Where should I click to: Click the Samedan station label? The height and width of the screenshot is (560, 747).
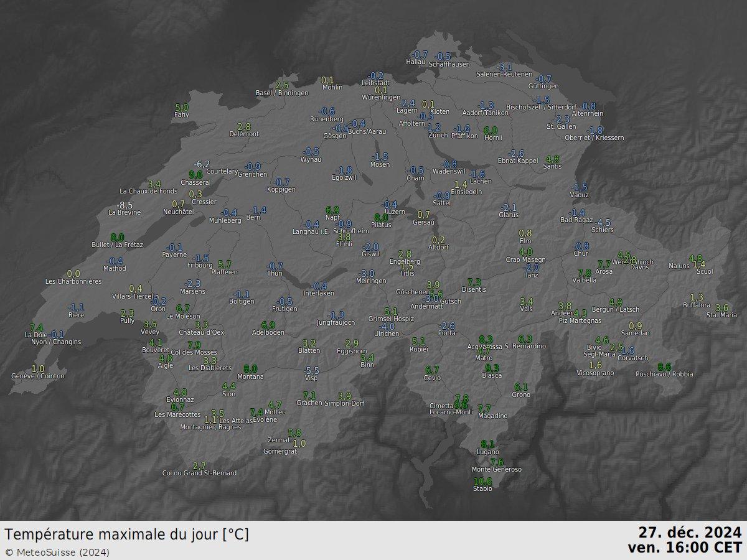point(635,333)
